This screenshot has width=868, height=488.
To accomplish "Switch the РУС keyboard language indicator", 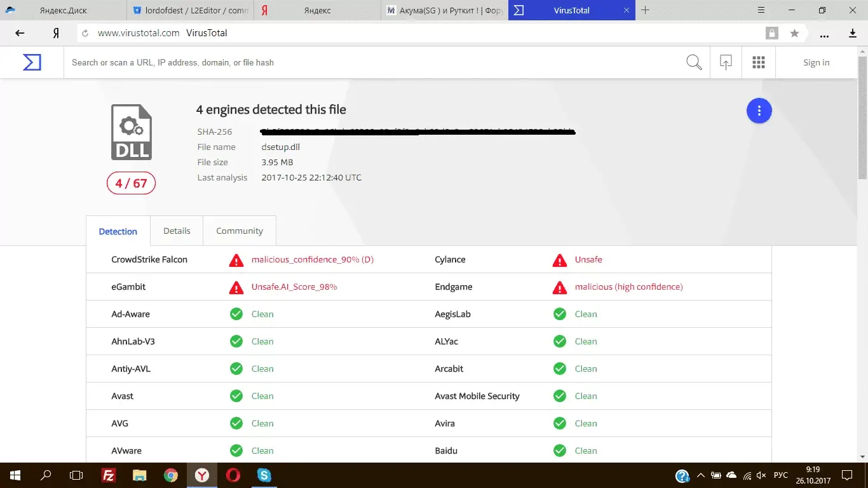I will click(x=781, y=475).
